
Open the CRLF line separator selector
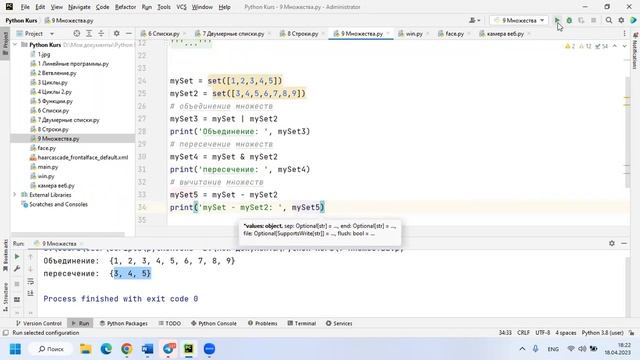[523, 333]
